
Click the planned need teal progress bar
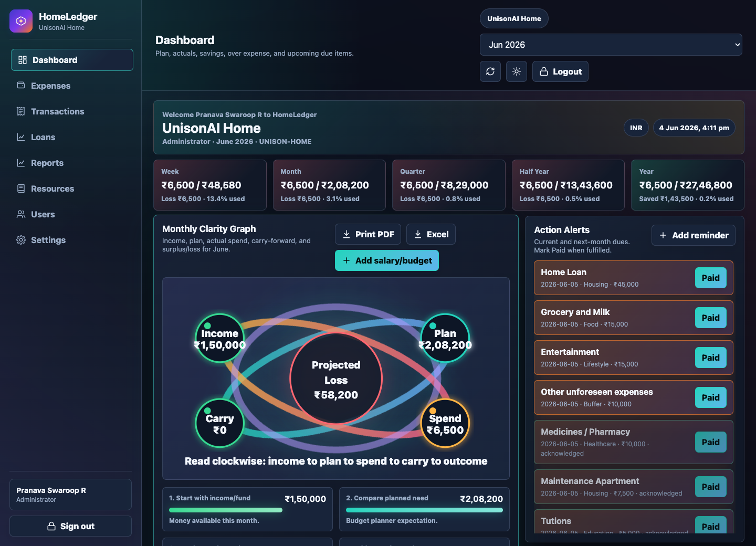[x=424, y=510]
